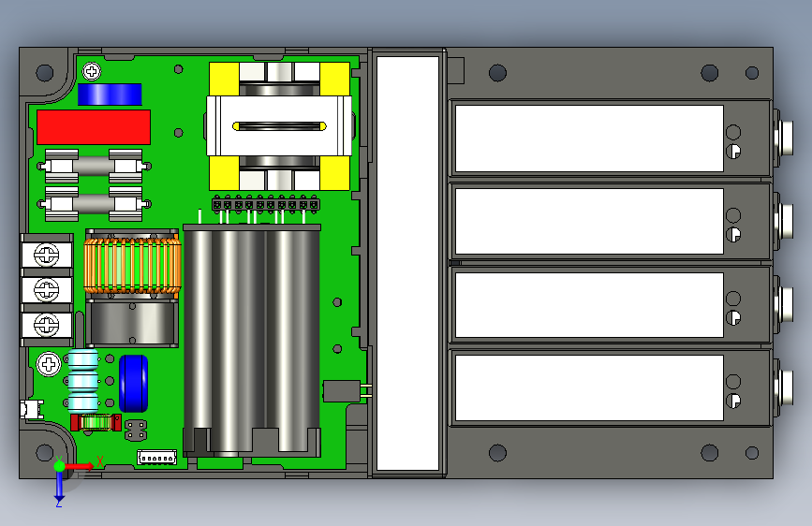Click the jack connector beside the fourth module slot
The image size is (812, 526).
784,387
